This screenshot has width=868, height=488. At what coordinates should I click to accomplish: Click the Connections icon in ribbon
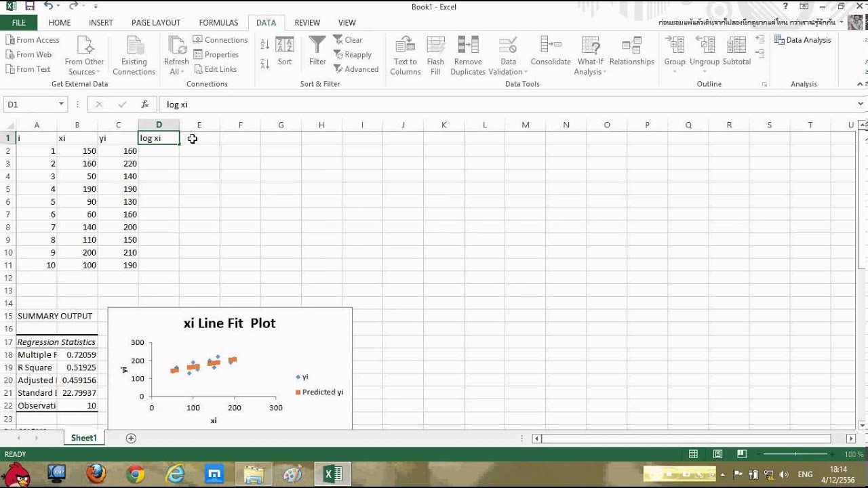[x=220, y=40]
